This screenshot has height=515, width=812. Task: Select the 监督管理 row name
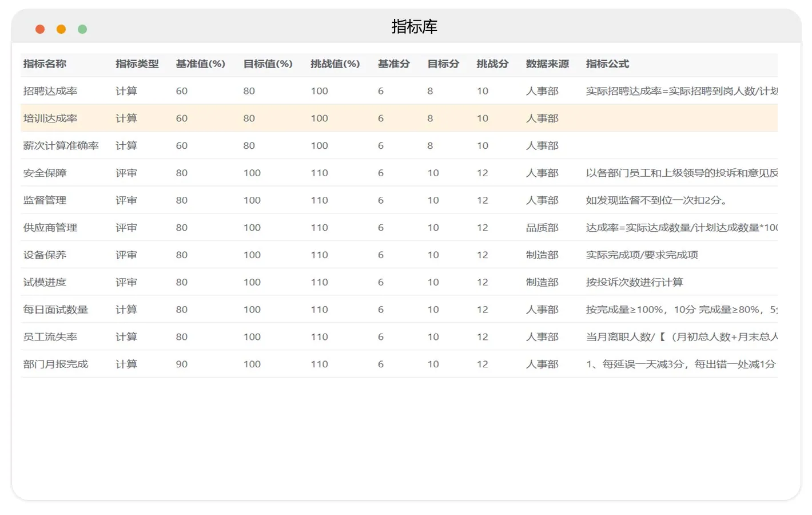[45, 200]
